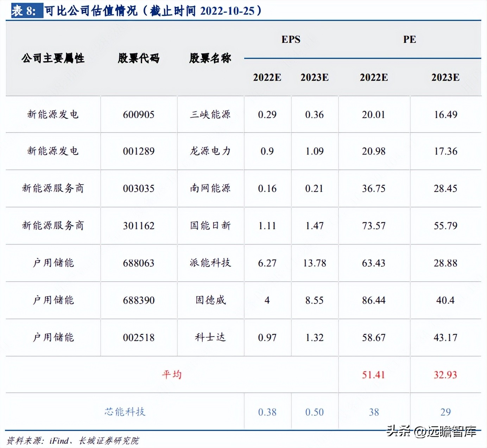Highlight 国能日新 2023E PE value 55.79

(445, 226)
